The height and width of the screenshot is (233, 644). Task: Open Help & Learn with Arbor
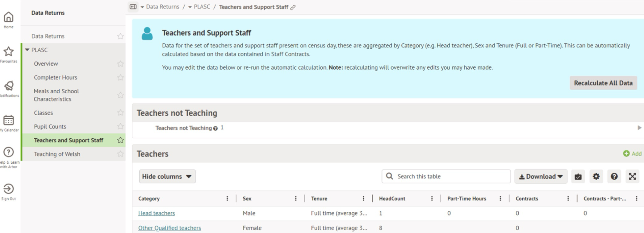pyautogui.click(x=8, y=152)
